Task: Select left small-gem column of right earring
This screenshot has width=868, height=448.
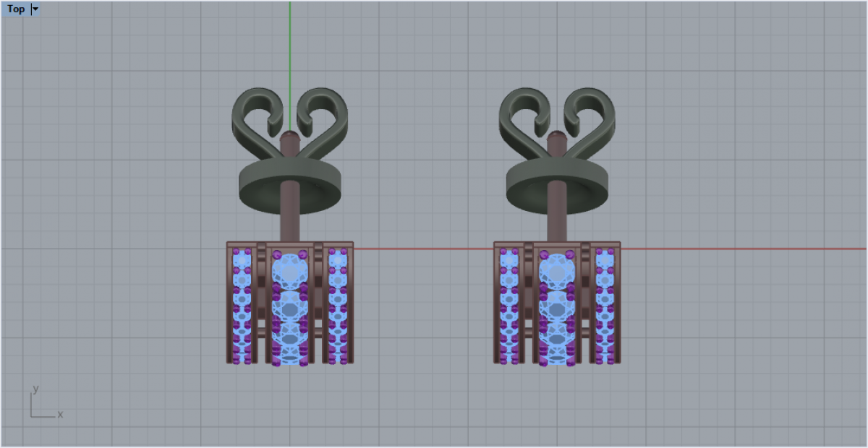Action: 509,305
